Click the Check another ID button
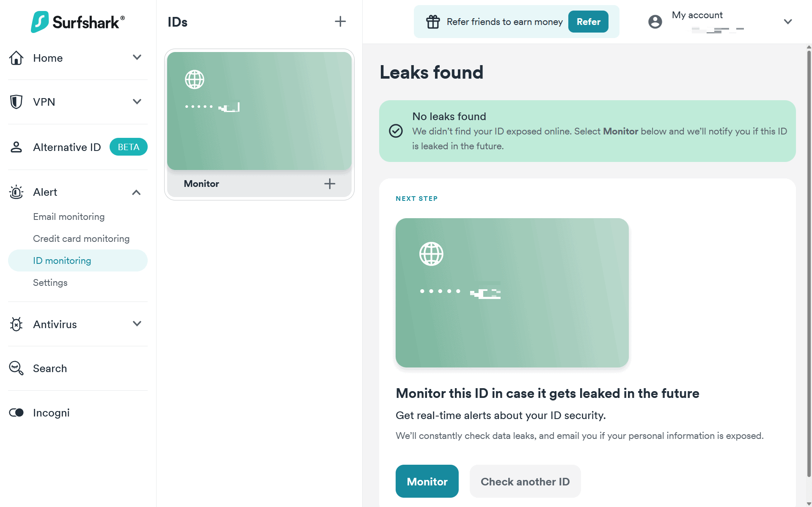The width and height of the screenshot is (812, 507). click(525, 481)
